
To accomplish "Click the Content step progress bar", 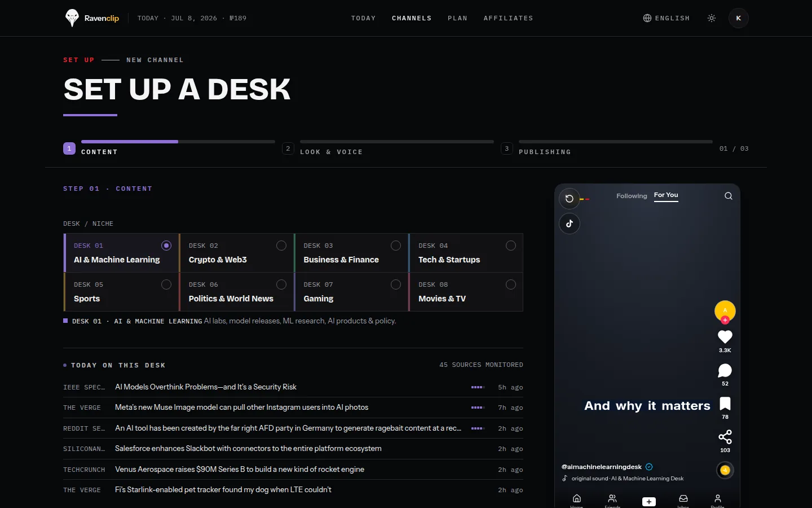I will pos(178,142).
